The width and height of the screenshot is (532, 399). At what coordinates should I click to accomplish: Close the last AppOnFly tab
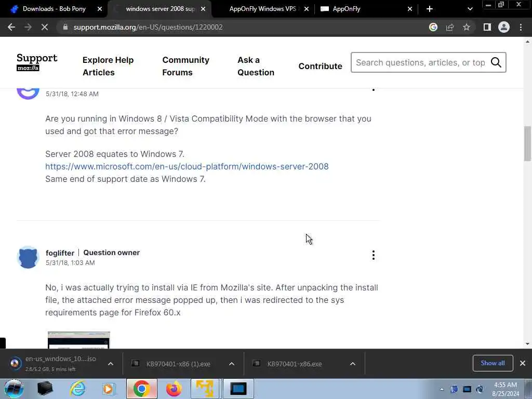point(410,9)
